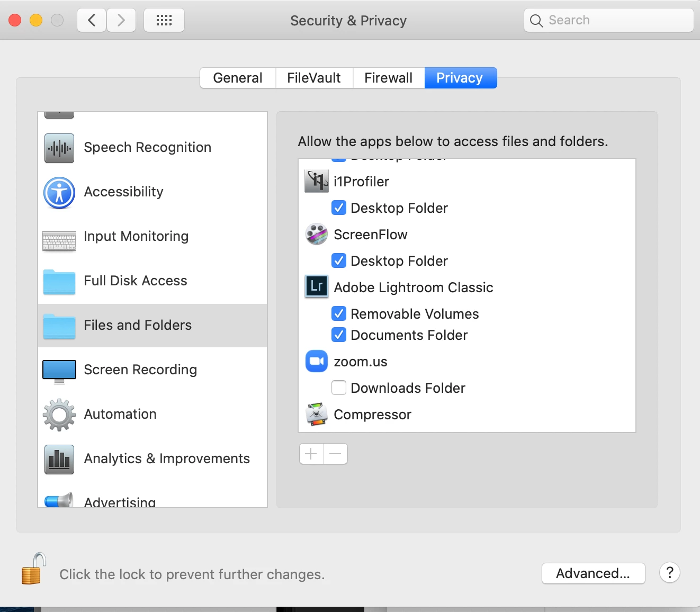Uncheck Removable Volumes for Lightroom Classic
The width and height of the screenshot is (700, 612).
(x=339, y=313)
